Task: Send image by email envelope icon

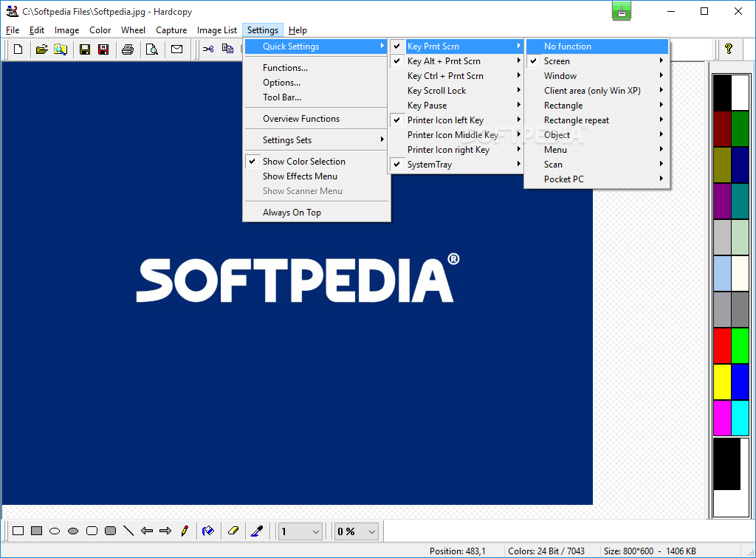Action: point(177,49)
